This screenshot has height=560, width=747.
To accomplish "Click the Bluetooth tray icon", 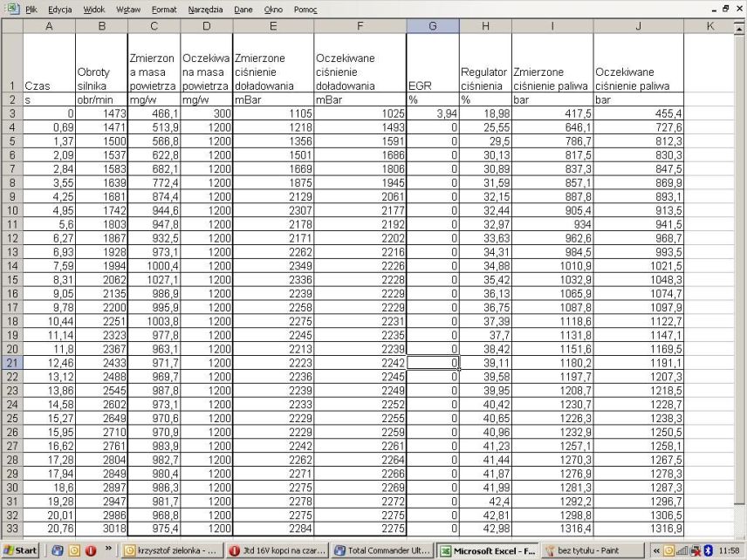I will pyautogui.click(x=709, y=551).
